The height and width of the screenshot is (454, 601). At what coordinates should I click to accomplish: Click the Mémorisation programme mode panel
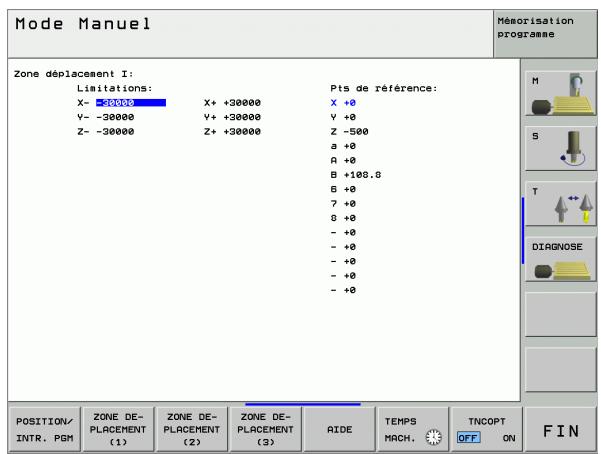(545, 34)
